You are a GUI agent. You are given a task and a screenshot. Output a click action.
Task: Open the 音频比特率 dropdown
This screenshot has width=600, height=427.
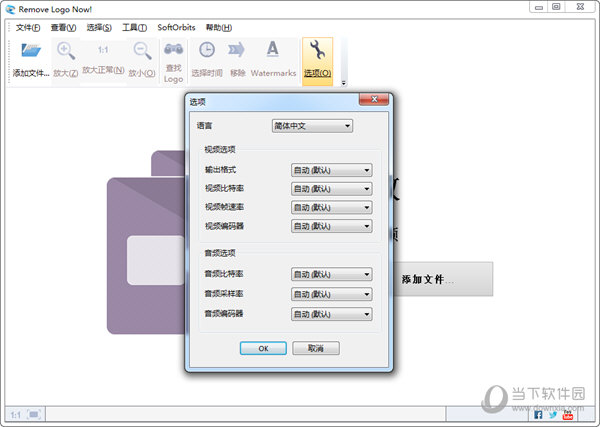(331, 274)
